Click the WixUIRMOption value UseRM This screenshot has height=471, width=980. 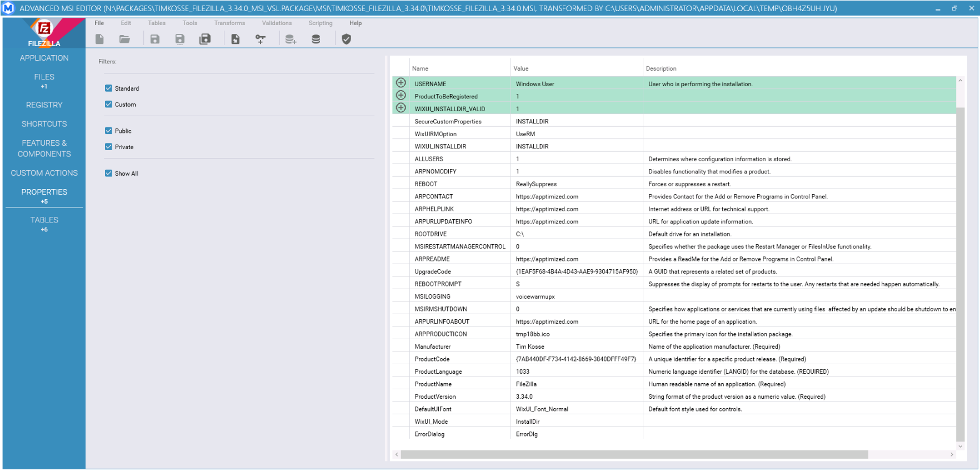click(525, 134)
